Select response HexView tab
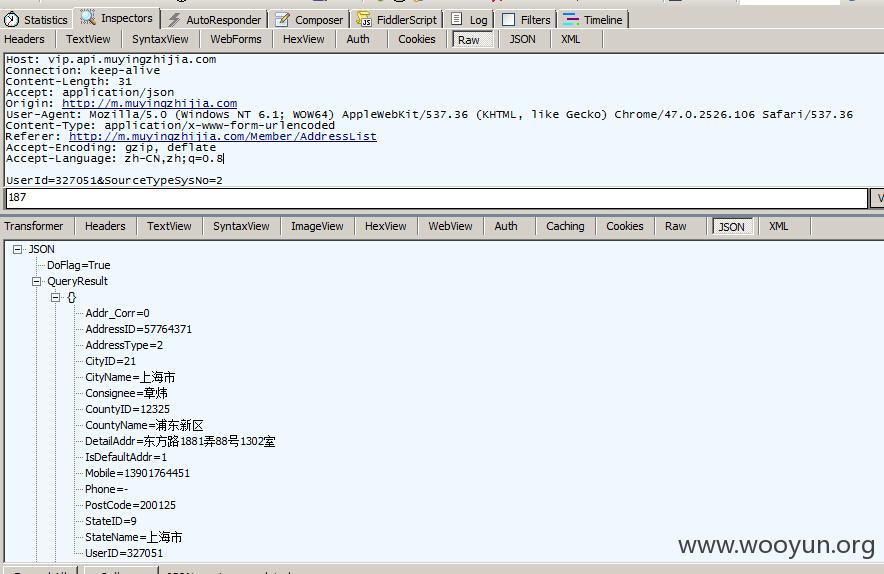The width and height of the screenshot is (884, 574). point(386,226)
